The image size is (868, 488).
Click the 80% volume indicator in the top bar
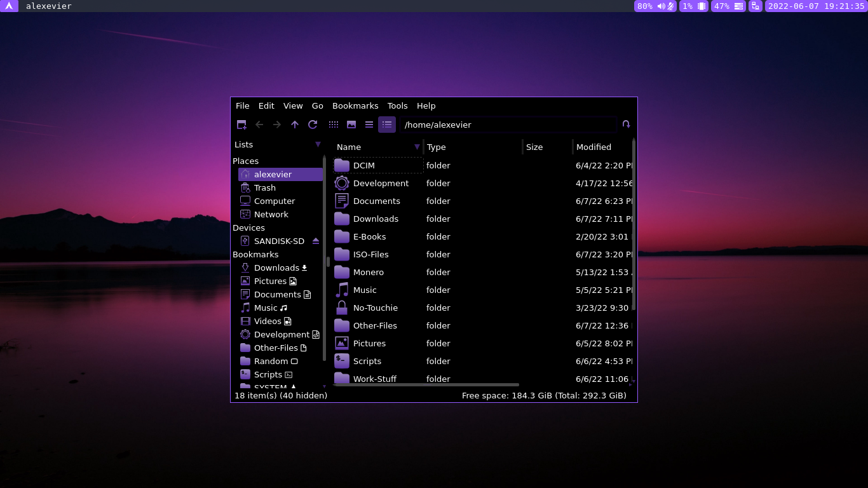[x=655, y=6]
